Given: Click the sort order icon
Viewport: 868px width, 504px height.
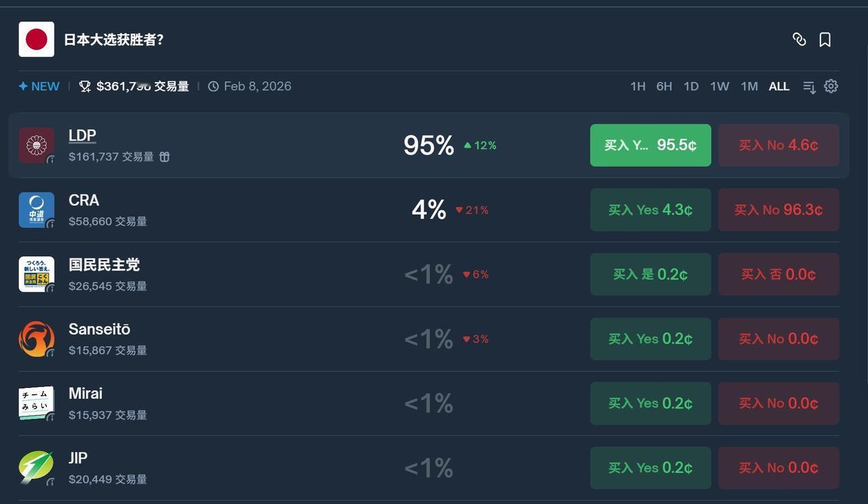Looking at the screenshot, I should (x=809, y=87).
